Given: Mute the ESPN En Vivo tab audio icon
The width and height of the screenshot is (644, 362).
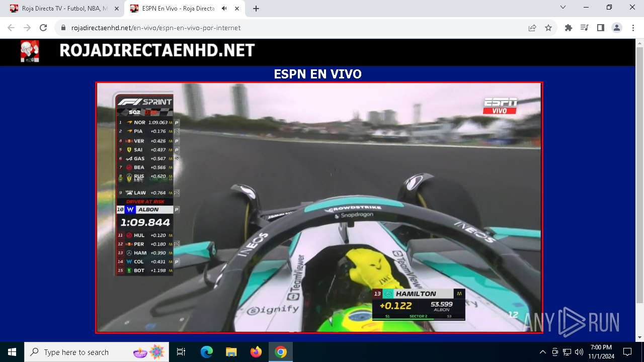Looking at the screenshot, I should [224, 9].
